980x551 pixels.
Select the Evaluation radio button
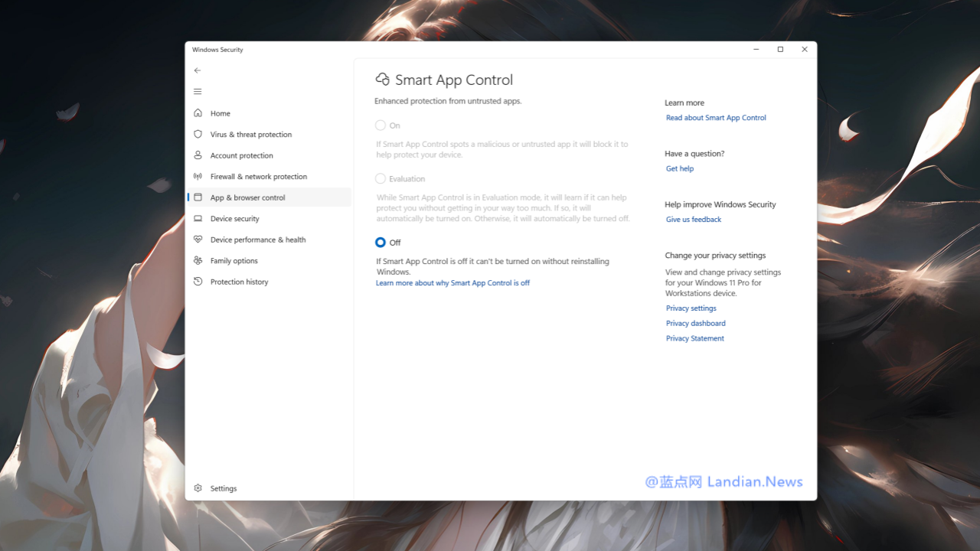(x=381, y=178)
